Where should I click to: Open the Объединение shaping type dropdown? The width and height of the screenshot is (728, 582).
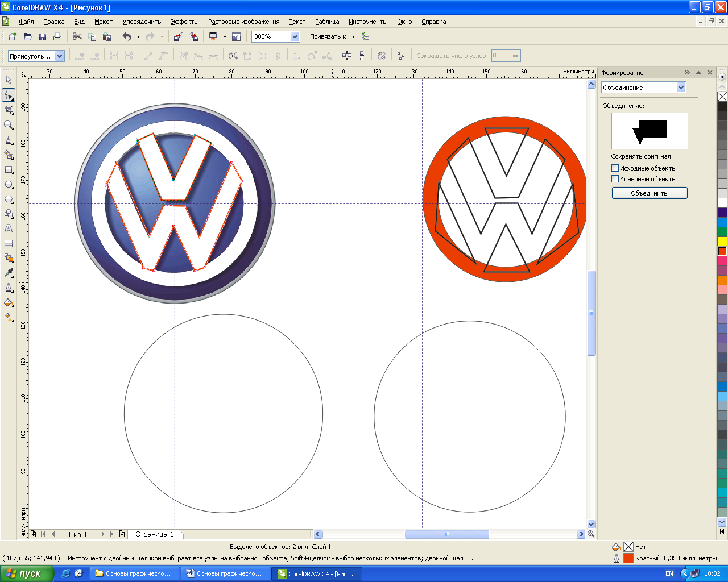click(681, 88)
